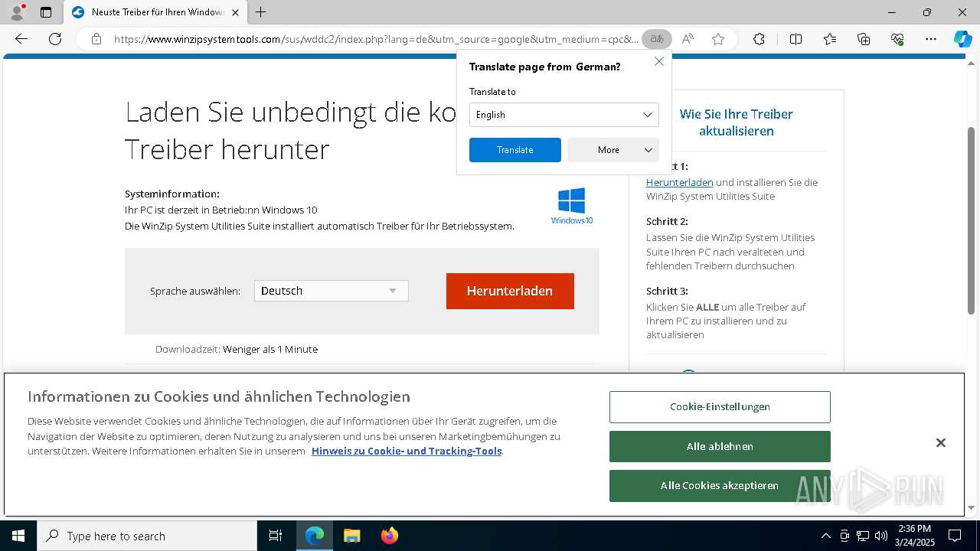Go back with the arrow icon
This screenshot has height=551, width=980.
(x=21, y=39)
